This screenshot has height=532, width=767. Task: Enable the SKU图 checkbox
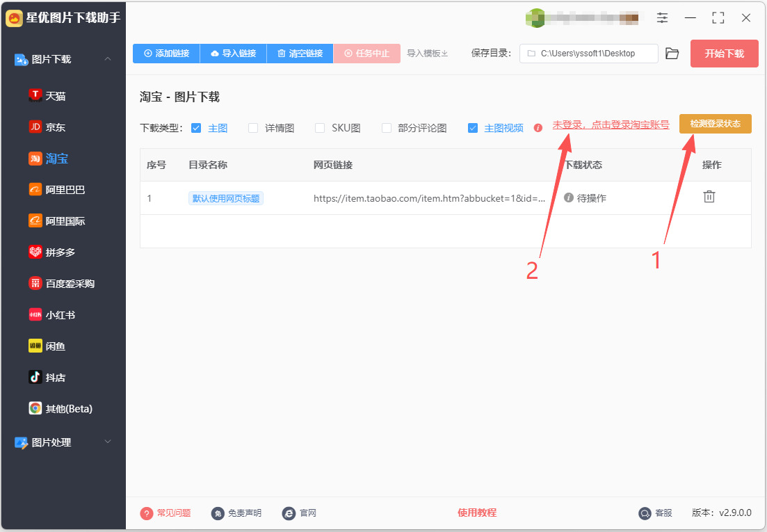(x=320, y=128)
